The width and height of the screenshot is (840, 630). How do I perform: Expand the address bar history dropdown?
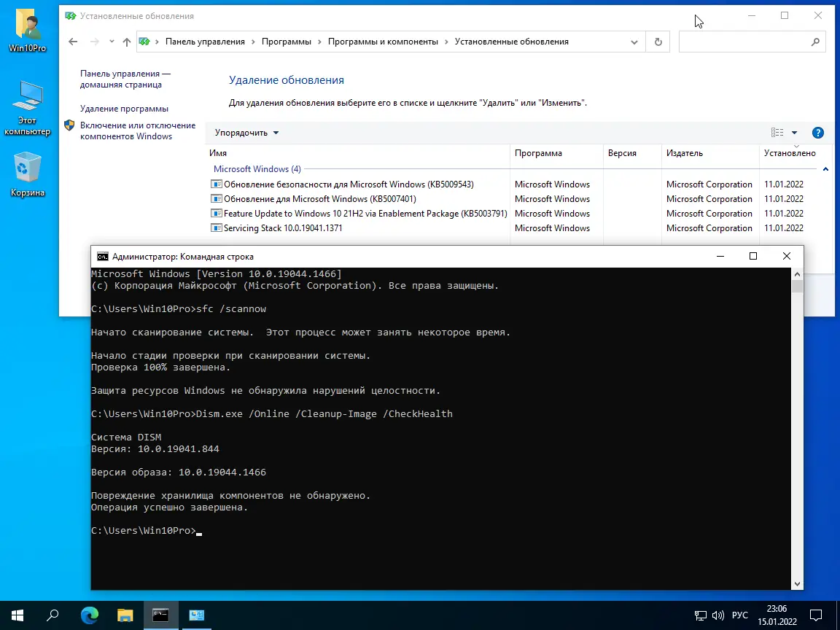[x=634, y=42]
